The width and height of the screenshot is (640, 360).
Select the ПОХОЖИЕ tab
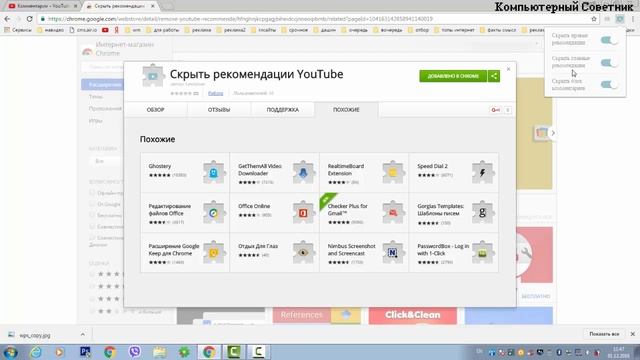point(346,110)
